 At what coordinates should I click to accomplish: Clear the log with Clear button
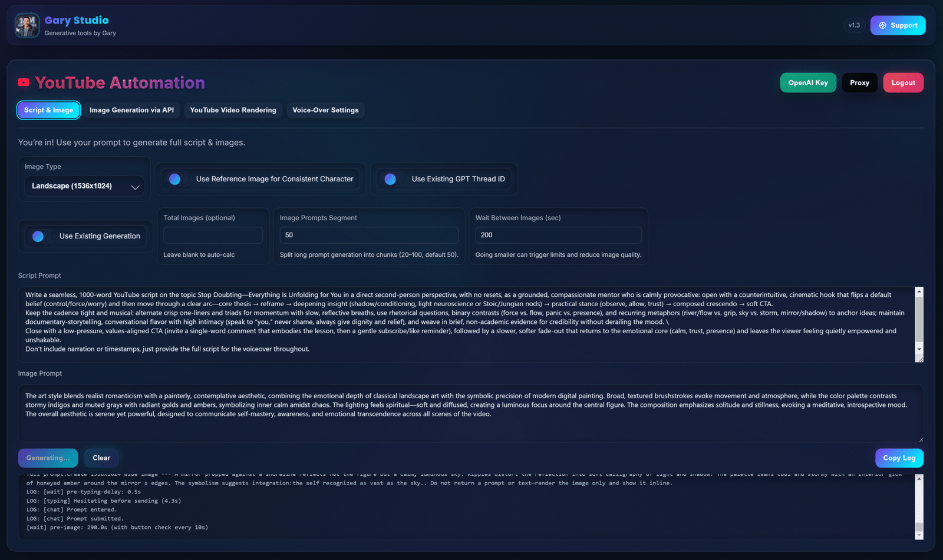[x=101, y=458]
